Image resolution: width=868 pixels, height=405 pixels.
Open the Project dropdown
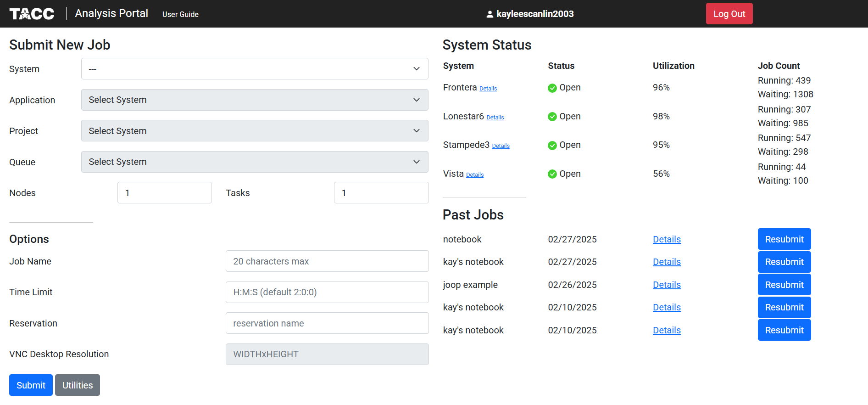[255, 131]
